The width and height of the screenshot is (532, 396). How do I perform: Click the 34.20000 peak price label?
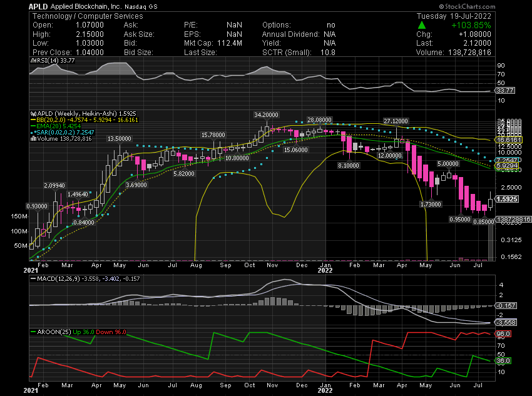(267, 115)
